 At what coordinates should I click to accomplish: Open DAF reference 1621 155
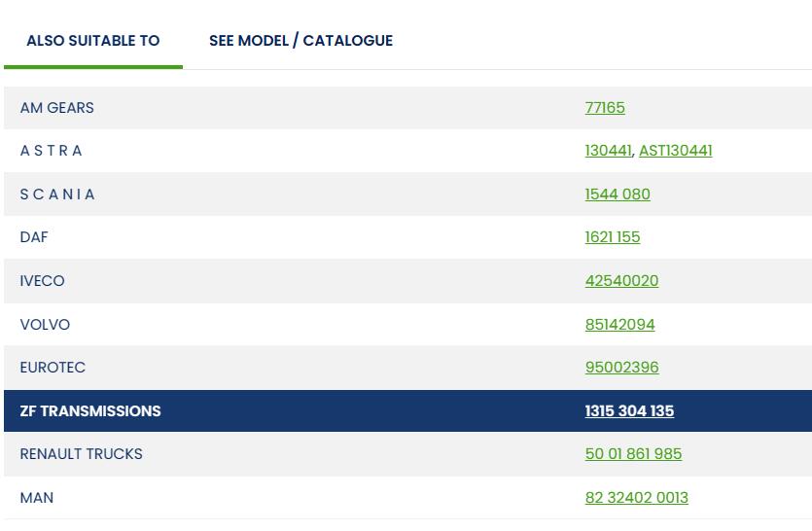click(x=613, y=237)
